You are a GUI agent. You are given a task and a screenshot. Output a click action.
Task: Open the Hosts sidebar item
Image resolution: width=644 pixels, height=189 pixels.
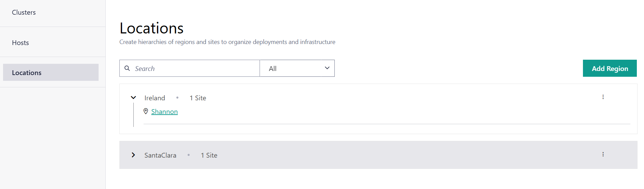pyautogui.click(x=20, y=43)
